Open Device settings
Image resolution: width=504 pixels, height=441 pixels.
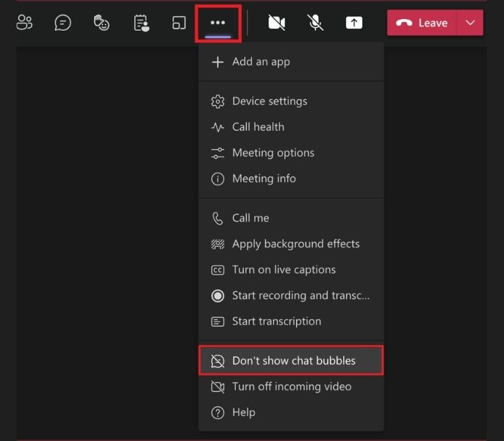(x=270, y=101)
